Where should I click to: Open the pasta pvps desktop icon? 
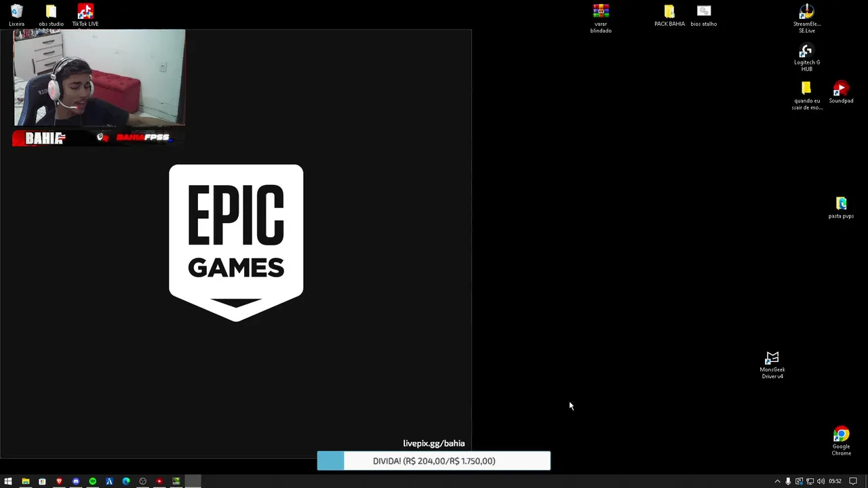841,208
